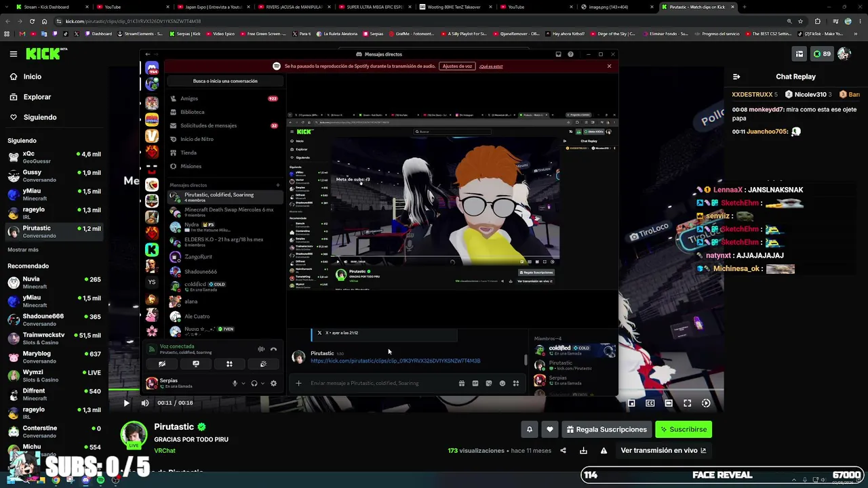Open Discord direct messages home button
Screen dimensions: 868x488
pyautogui.click(x=152, y=68)
